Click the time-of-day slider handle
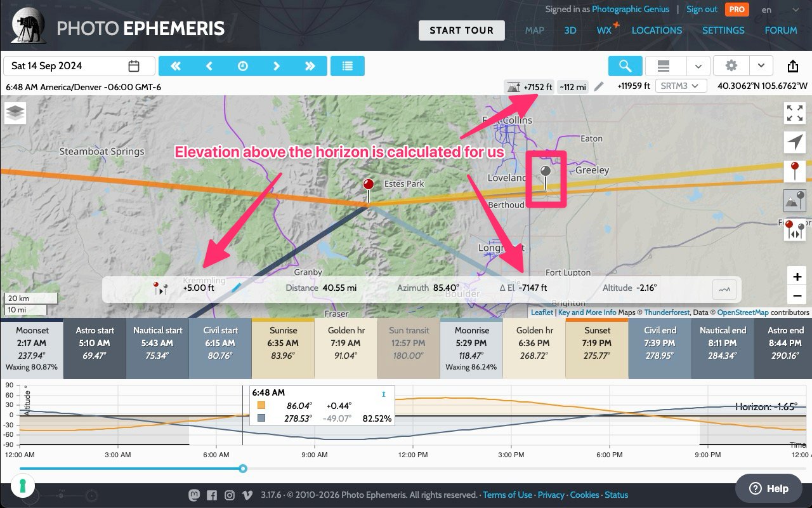 point(242,469)
